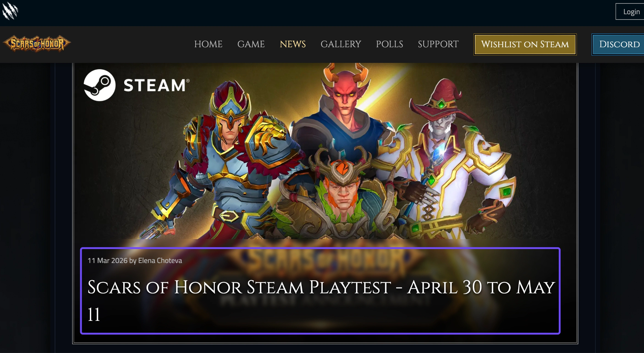
Task: Click the claw-mark logo in the top bar
Action: (x=10, y=11)
